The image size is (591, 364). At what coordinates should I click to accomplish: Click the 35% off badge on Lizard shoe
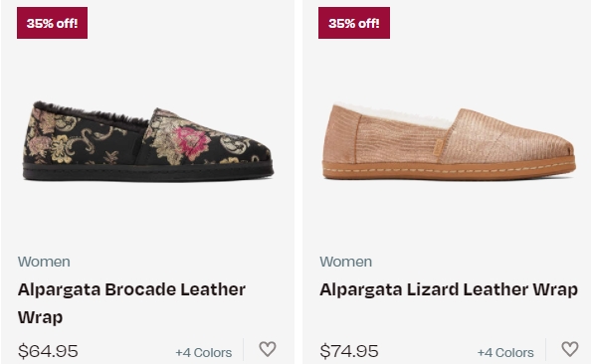point(354,23)
